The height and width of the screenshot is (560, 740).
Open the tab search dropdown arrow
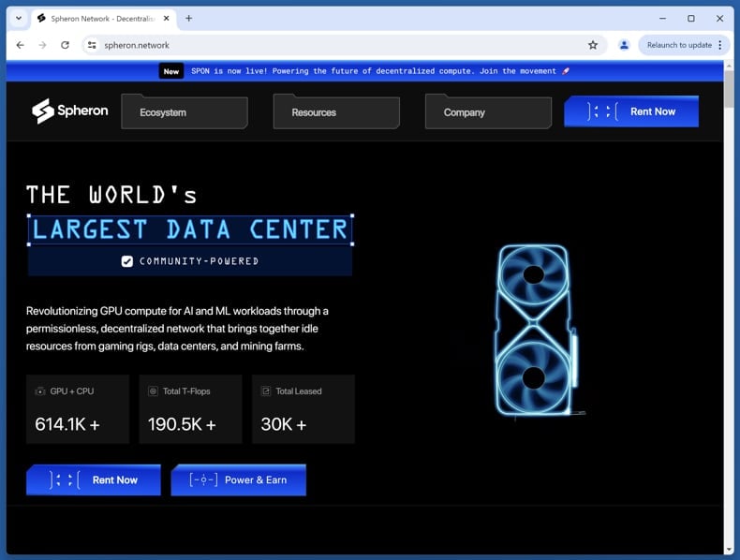pos(19,19)
